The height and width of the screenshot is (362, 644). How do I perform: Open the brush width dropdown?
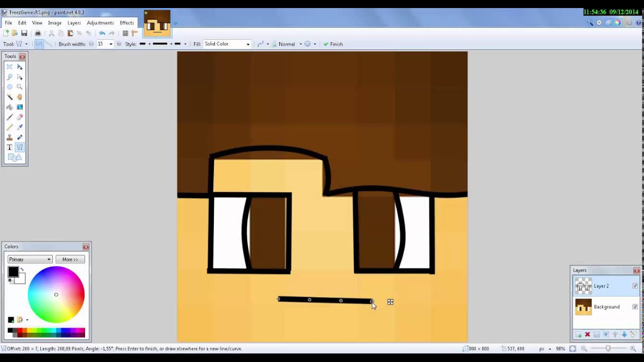(111, 44)
